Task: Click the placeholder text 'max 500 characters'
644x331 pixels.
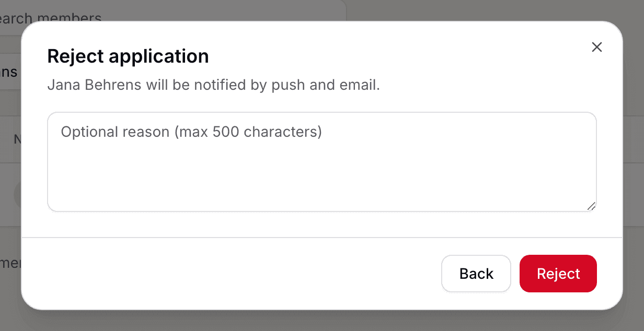Action: click(248, 132)
